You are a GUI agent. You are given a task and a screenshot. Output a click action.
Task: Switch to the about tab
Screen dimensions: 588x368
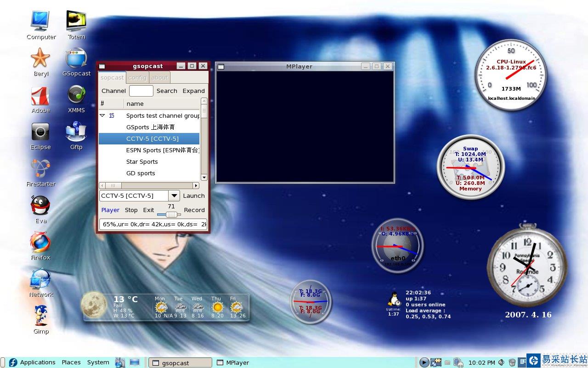pyautogui.click(x=160, y=78)
